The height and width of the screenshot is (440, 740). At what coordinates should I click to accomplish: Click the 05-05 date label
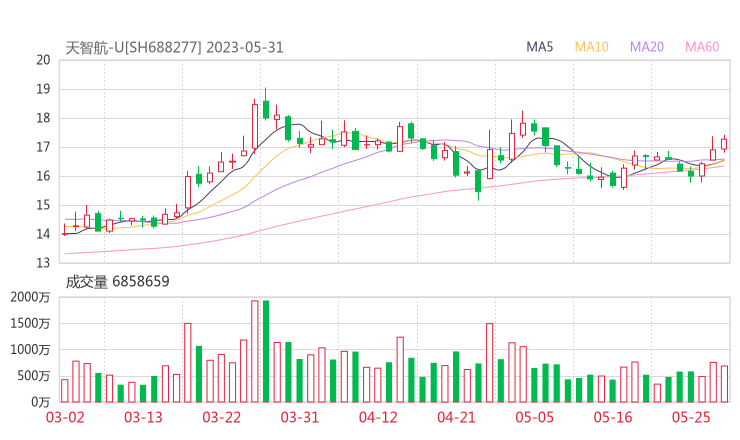click(x=535, y=417)
